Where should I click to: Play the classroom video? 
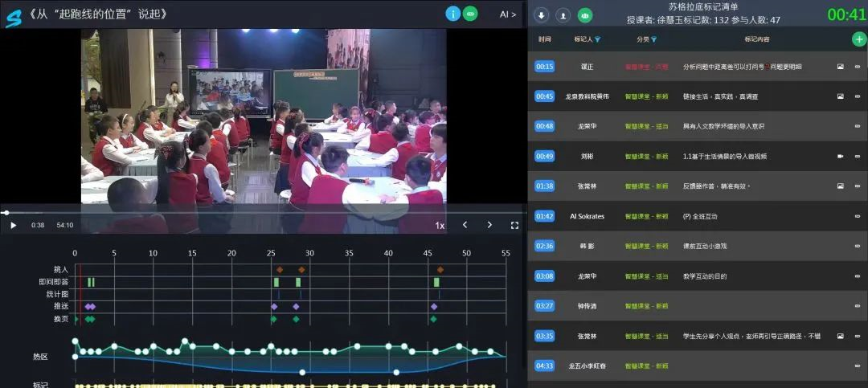[13, 226]
